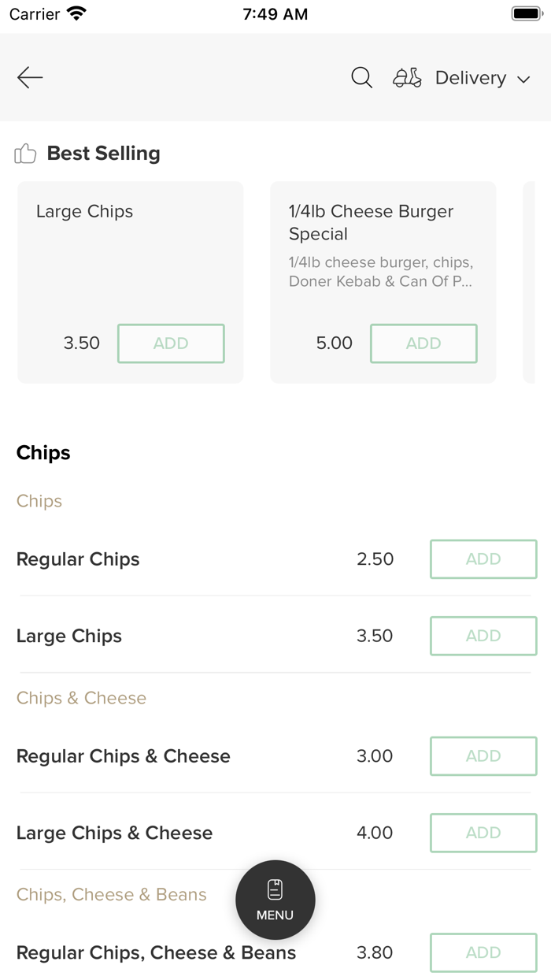Screen dimensions: 551x980
Task: Open search using the magnifier icon
Action: click(361, 77)
